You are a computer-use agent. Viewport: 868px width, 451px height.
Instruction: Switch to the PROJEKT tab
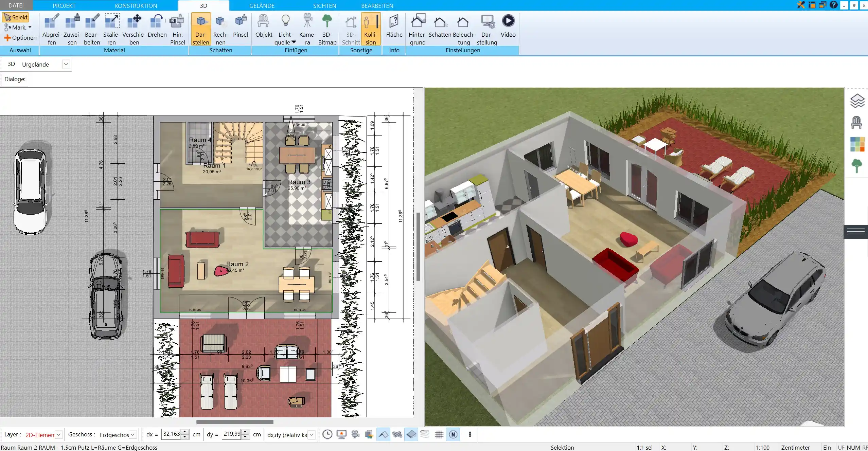(x=64, y=5)
